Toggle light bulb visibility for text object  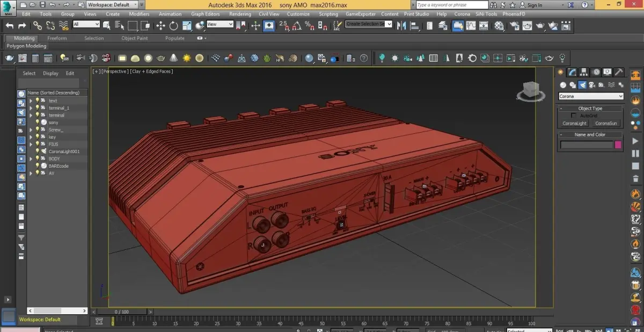point(37,100)
